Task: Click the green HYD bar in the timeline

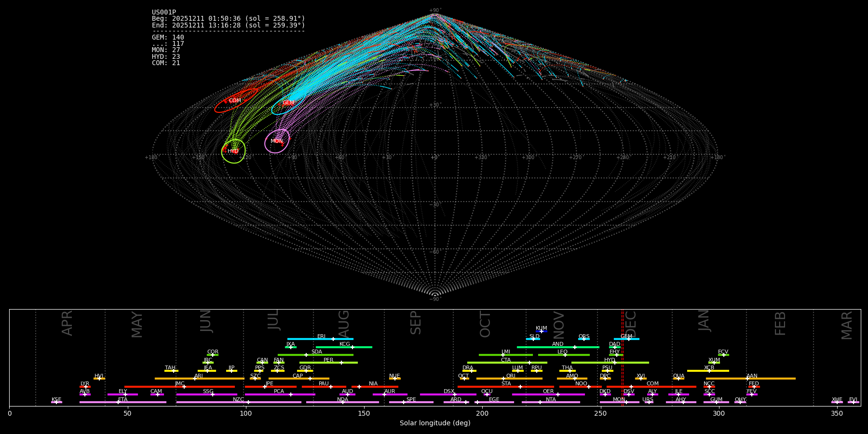Action: [x=610, y=363]
